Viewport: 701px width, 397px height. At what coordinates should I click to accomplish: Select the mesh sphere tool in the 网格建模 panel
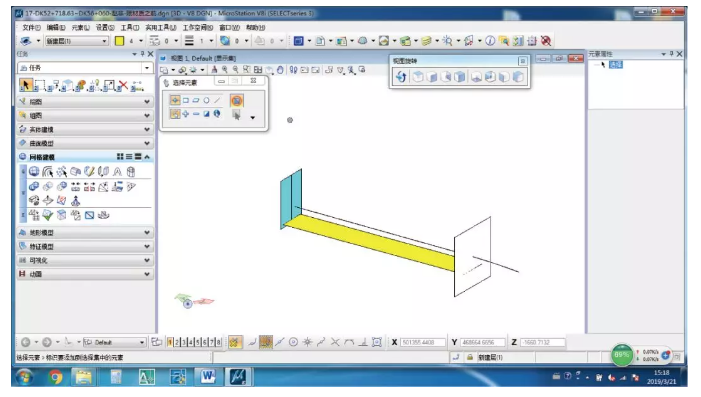click(x=34, y=172)
